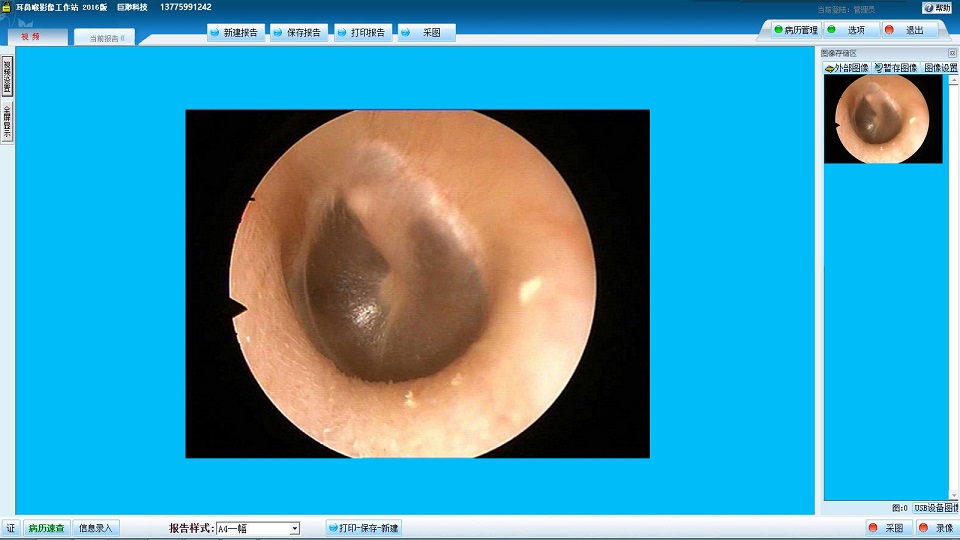
Task: Switch to the 当前报告 (current report) tab
Action: click(105, 38)
